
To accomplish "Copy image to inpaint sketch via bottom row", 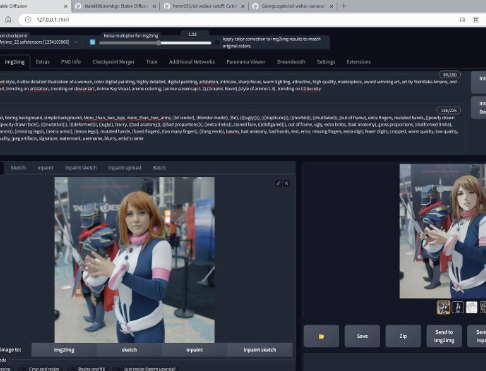I will (260, 350).
